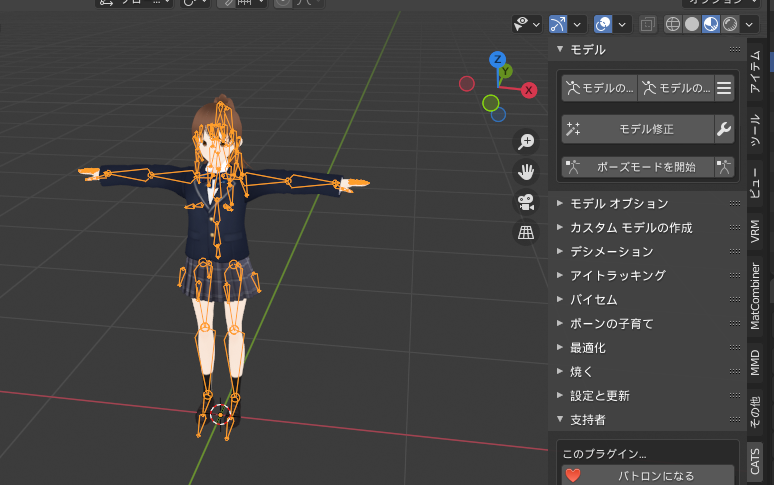Click the hand pan-view button

pyautogui.click(x=526, y=172)
